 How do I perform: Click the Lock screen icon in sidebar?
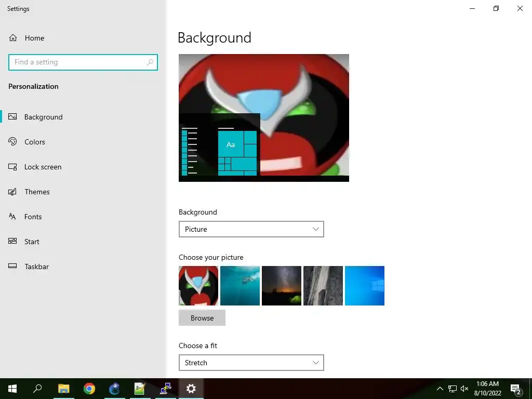tap(12, 167)
